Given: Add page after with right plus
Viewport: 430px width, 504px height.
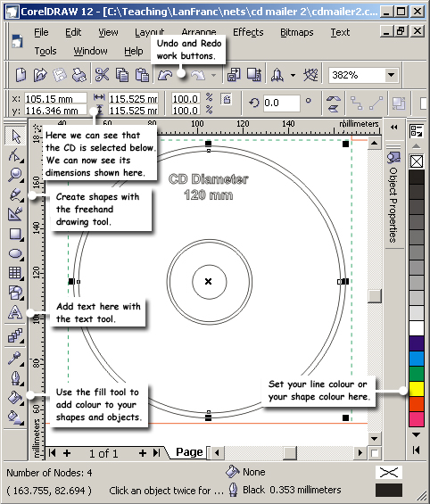Looking at the screenshot, I should coord(143,453).
